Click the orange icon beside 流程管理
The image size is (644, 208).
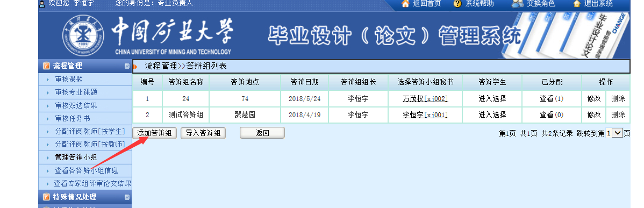tap(46, 66)
